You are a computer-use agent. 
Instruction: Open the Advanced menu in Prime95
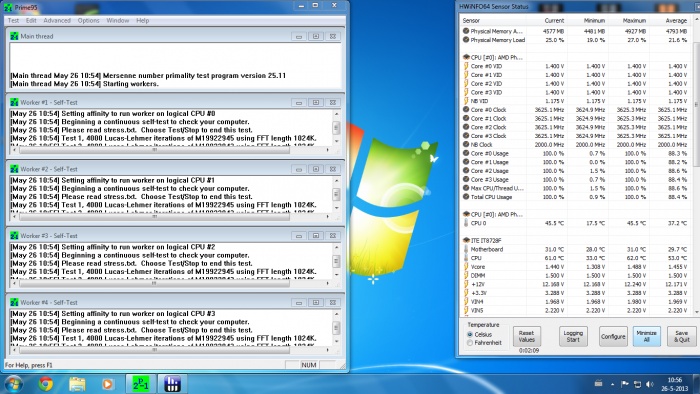[x=57, y=21]
